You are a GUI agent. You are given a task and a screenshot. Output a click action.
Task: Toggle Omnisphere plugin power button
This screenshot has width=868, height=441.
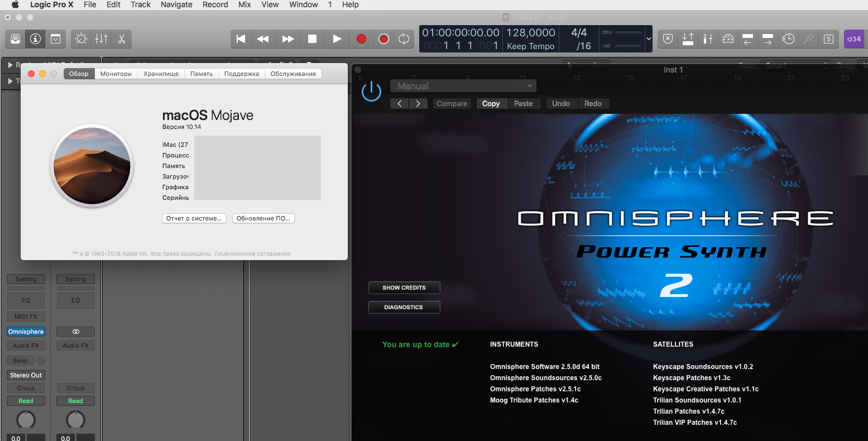(x=371, y=91)
